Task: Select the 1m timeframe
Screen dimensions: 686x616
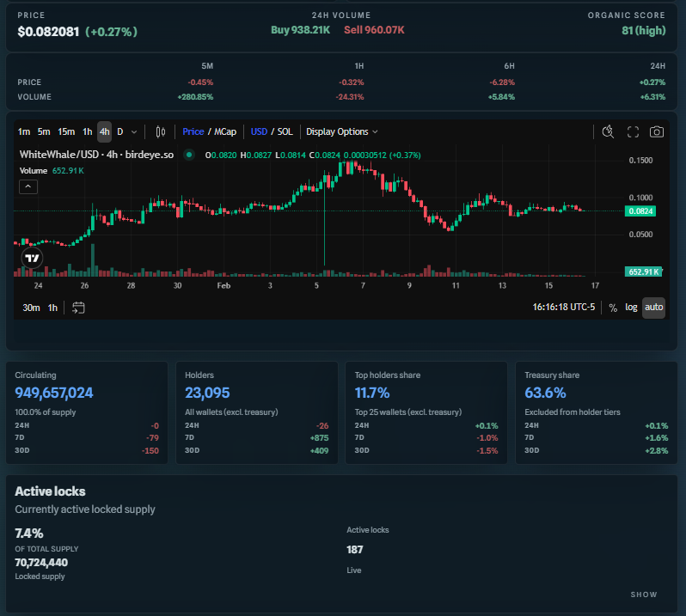Action: [x=24, y=131]
